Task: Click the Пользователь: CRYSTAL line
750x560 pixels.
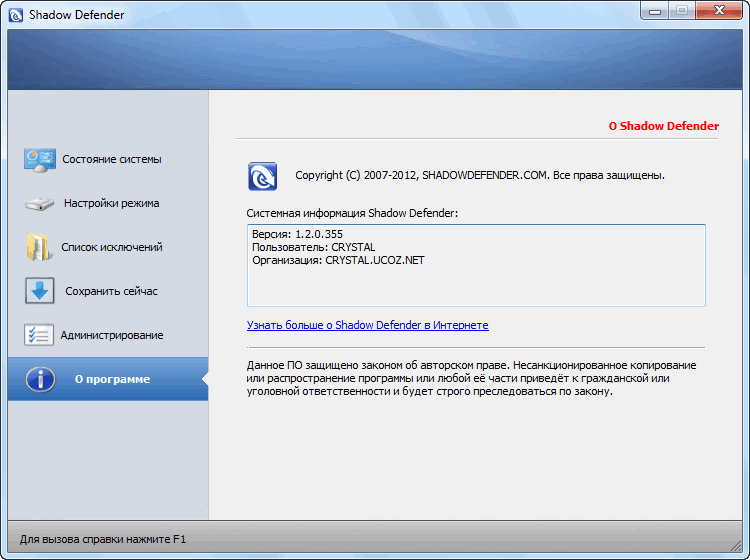Action: (314, 247)
